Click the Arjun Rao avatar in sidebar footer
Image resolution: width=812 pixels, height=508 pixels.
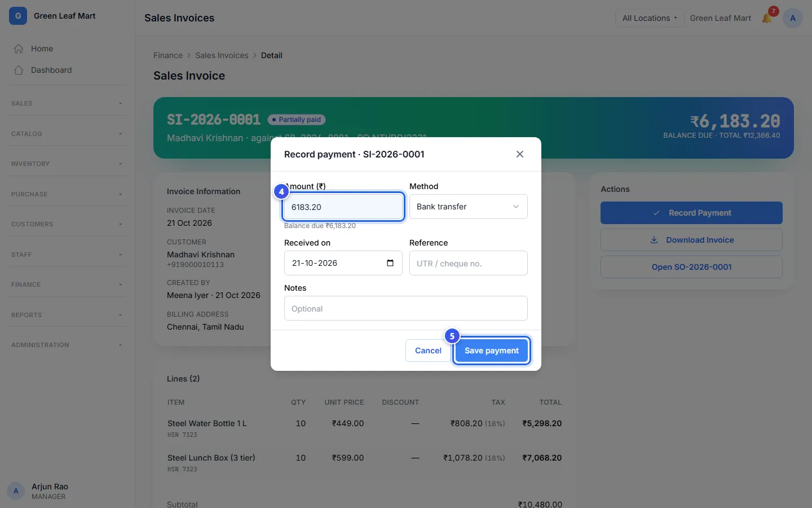(x=16, y=491)
